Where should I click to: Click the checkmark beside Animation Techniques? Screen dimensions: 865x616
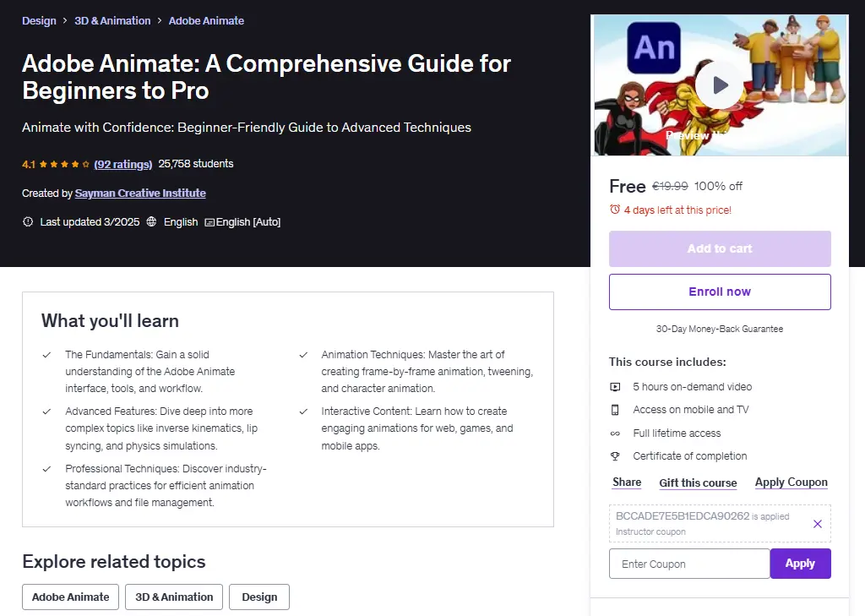click(x=303, y=355)
